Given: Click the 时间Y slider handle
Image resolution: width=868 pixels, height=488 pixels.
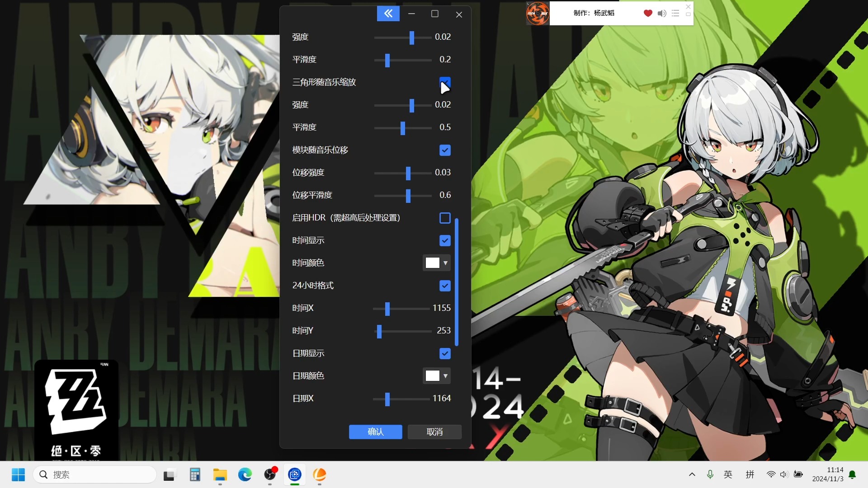Looking at the screenshot, I should click(x=379, y=331).
